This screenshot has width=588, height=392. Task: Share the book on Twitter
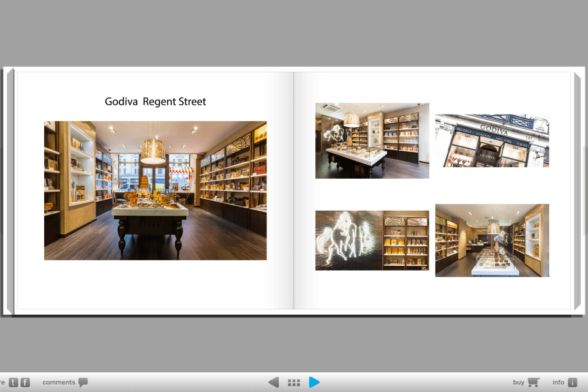click(13, 382)
